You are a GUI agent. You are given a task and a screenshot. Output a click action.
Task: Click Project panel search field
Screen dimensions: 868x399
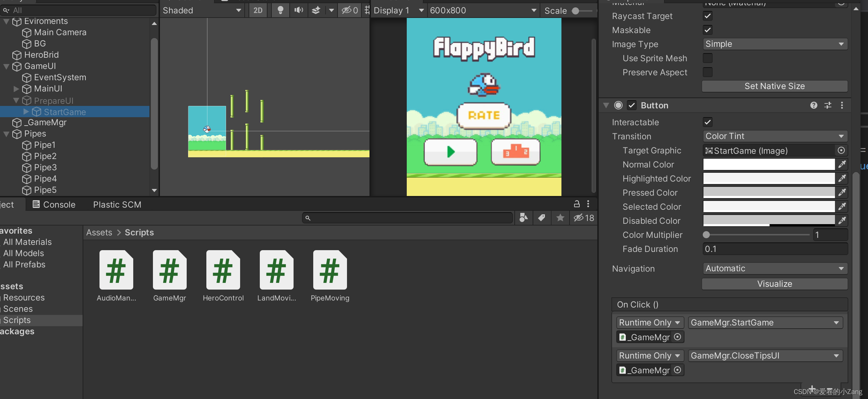[407, 218]
